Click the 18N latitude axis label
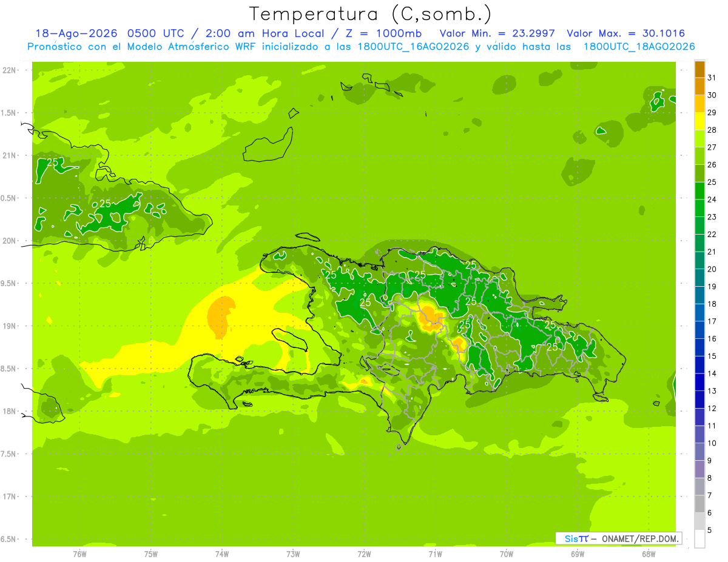 pos(9,411)
